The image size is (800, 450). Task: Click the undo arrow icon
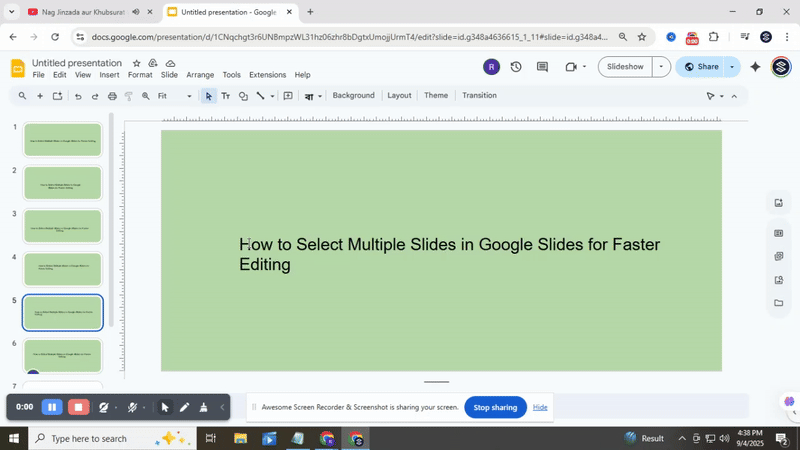tap(78, 96)
